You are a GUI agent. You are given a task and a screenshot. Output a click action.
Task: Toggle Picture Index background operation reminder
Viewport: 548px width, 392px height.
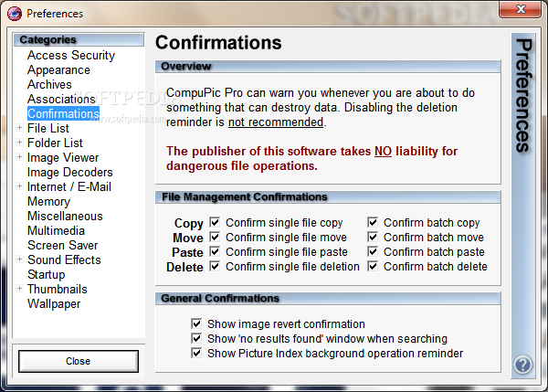196,354
